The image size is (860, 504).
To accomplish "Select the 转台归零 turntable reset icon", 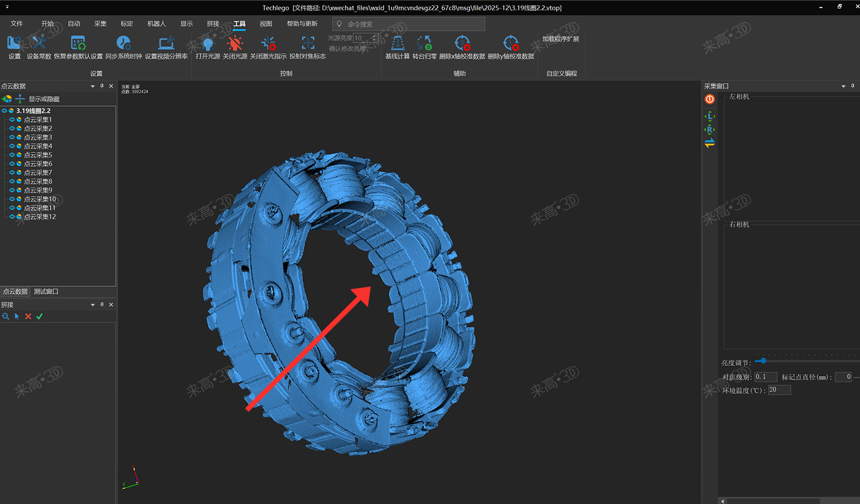I will pyautogui.click(x=424, y=44).
